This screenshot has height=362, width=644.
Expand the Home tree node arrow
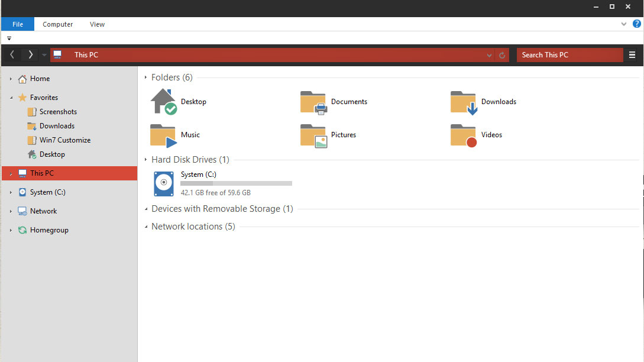pyautogui.click(x=11, y=79)
